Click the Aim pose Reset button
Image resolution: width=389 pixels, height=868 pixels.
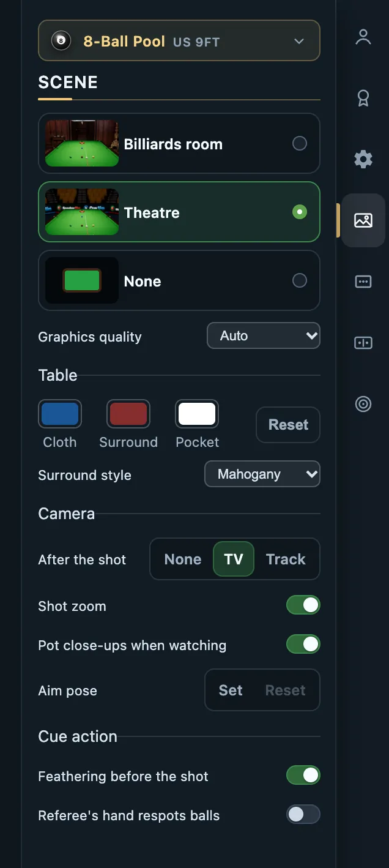pyautogui.click(x=286, y=690)
